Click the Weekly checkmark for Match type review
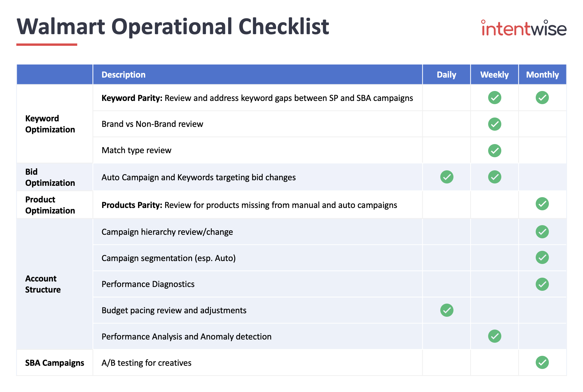The image size is (583, 392). (x=495, y=150)
